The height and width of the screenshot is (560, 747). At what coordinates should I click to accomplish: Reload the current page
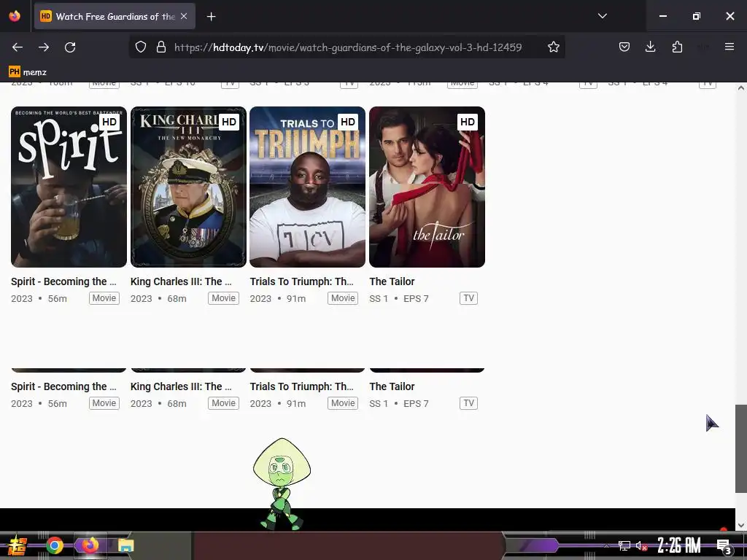[70, 47]
